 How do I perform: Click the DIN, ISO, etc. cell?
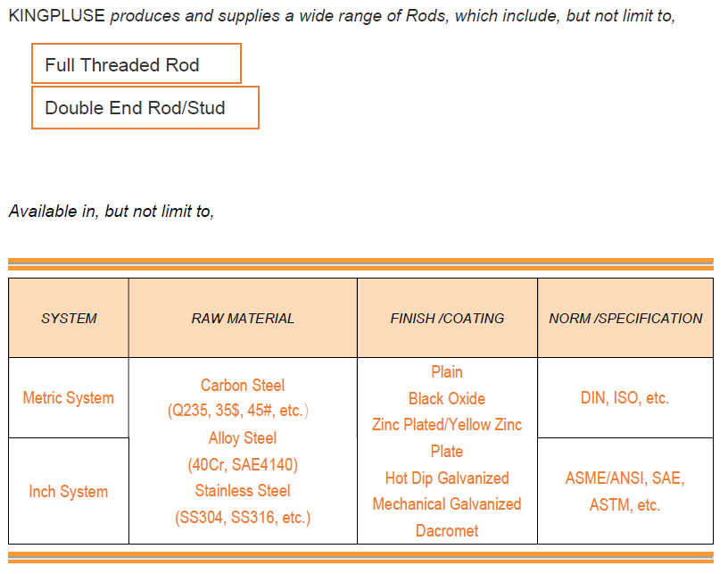[x=625, y=397]
